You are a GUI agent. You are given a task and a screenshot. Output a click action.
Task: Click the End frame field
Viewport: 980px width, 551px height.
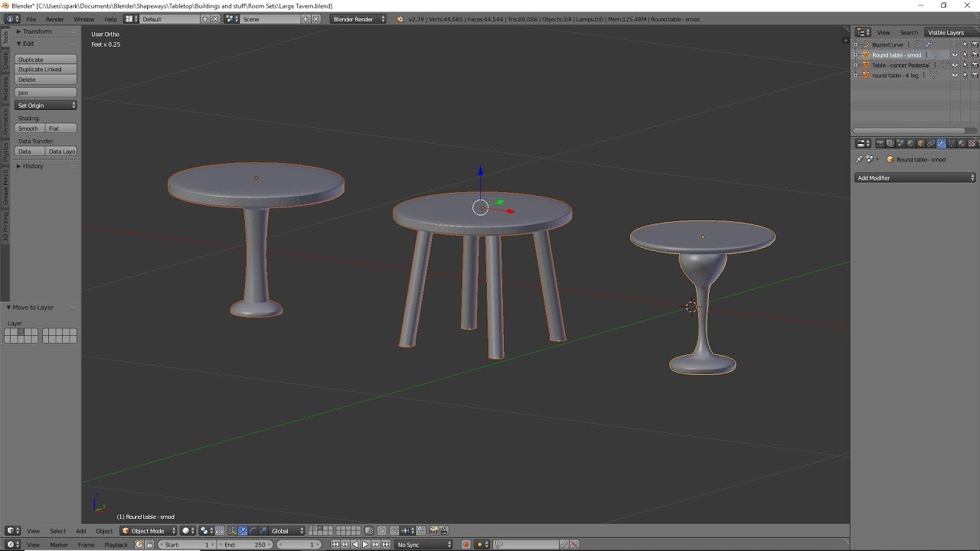[246, 544]
